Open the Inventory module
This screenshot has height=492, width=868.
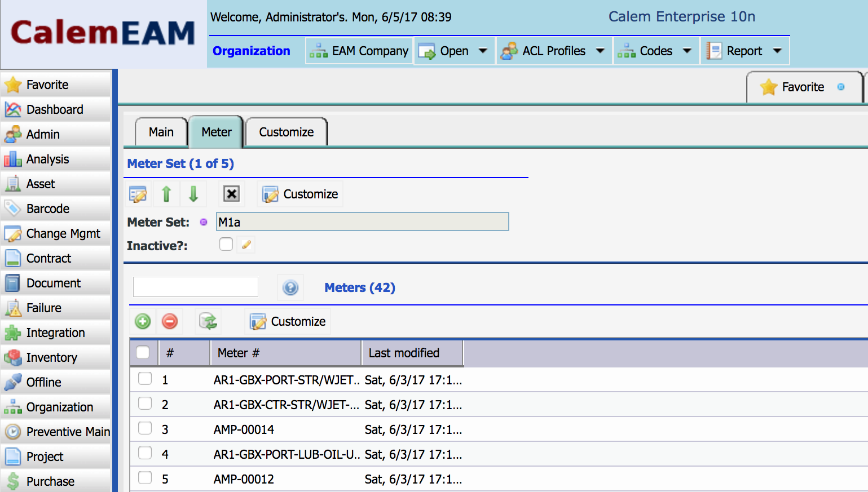click(x=55, y=357)
